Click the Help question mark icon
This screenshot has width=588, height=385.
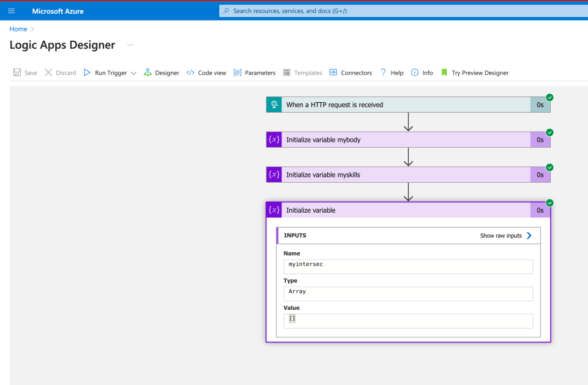point(383,72)
